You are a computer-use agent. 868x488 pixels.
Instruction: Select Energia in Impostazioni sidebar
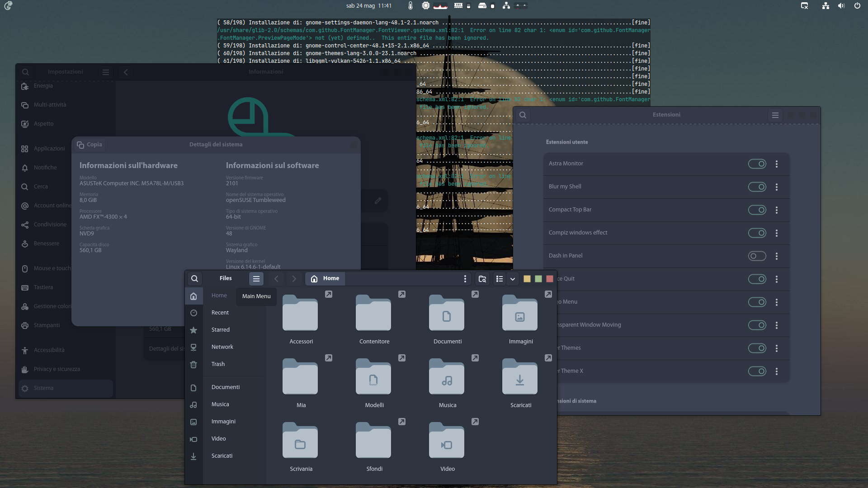coord(66,86)
